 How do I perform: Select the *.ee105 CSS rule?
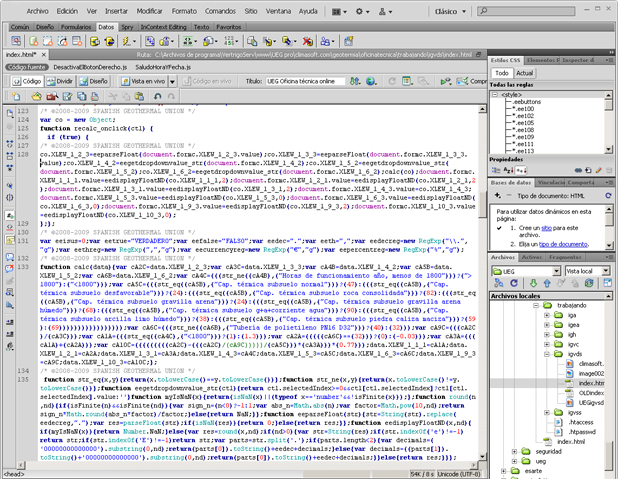click(523, 123)
